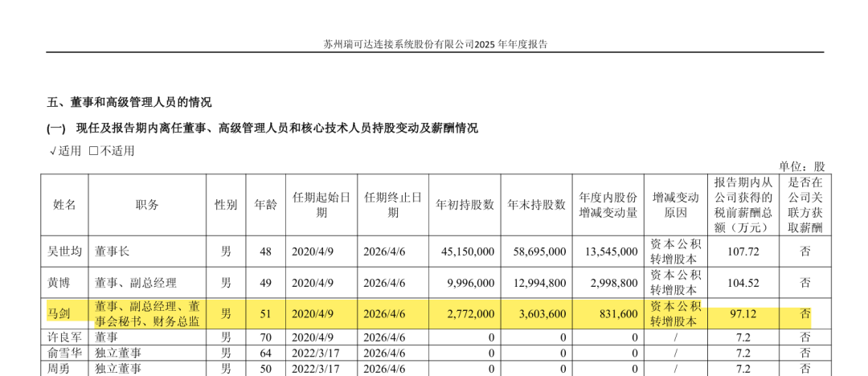Click the salary value 104.52
Screen dimensions: 868x376
click(743, 283)
